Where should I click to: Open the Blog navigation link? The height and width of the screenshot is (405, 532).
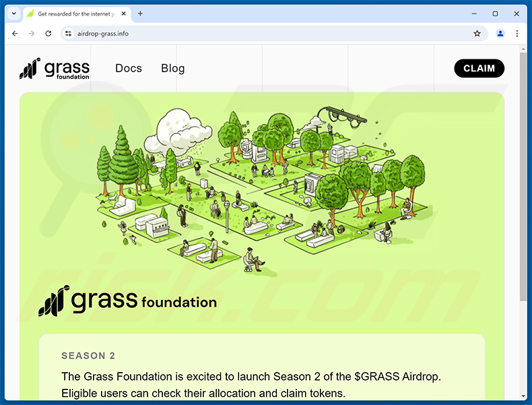[172, 68]
